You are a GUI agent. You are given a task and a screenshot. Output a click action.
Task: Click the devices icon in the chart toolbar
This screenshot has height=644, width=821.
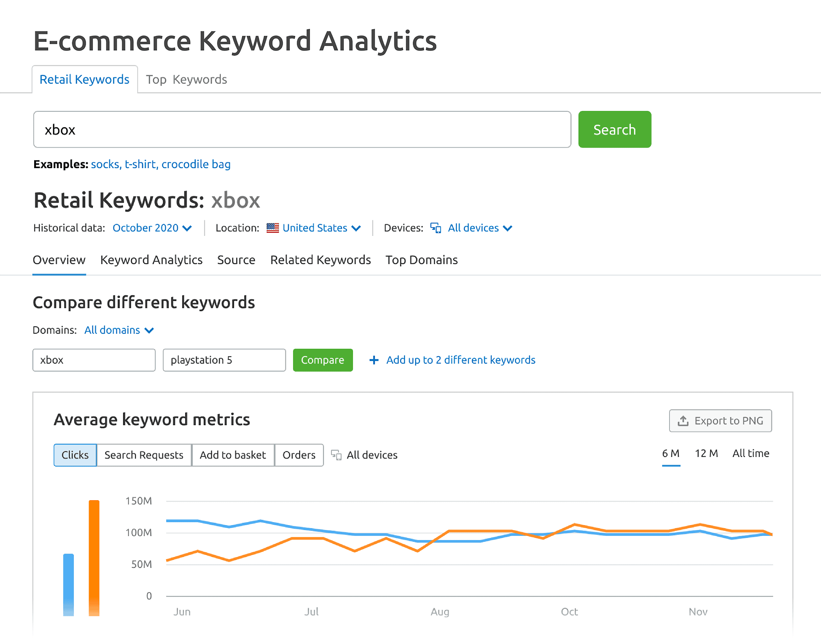[x=336, y=455]
